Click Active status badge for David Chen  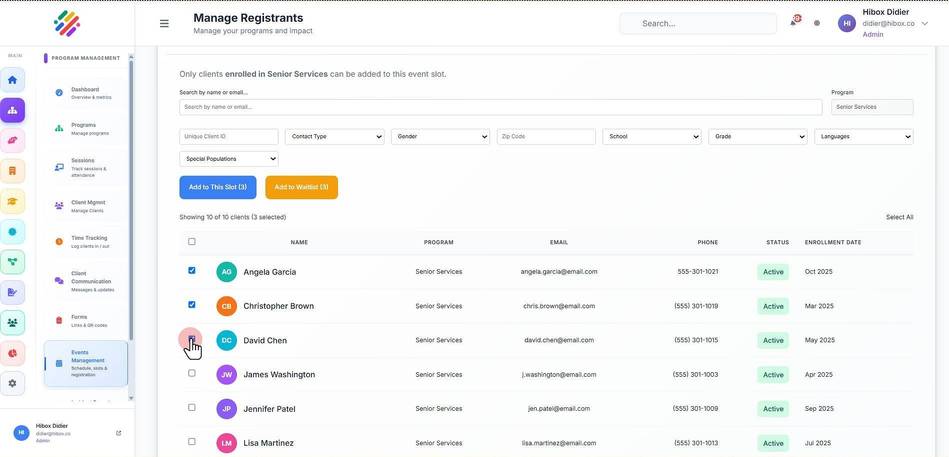(x=773, y=340)
